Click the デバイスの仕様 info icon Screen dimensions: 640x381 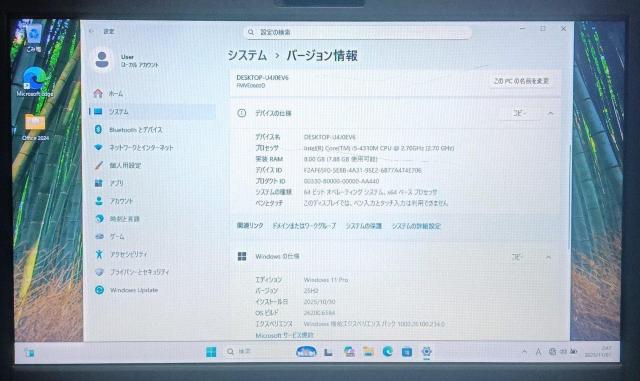242,113
